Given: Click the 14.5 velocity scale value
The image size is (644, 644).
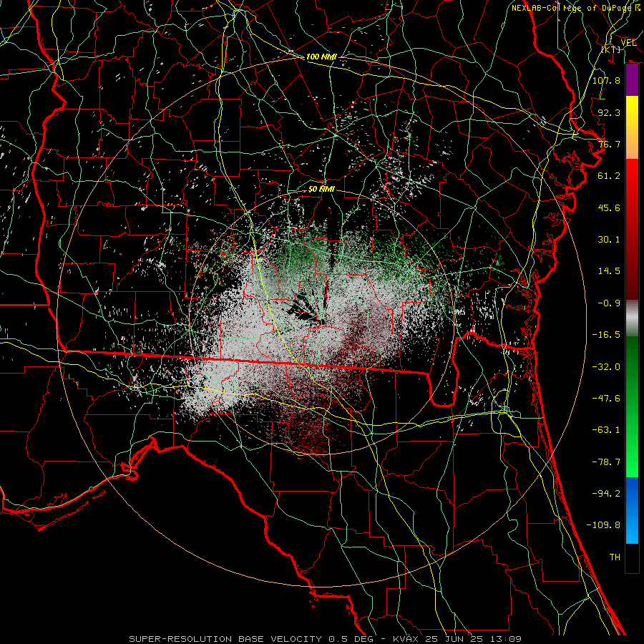Looking at the screenshot, I should coord(609,271).
